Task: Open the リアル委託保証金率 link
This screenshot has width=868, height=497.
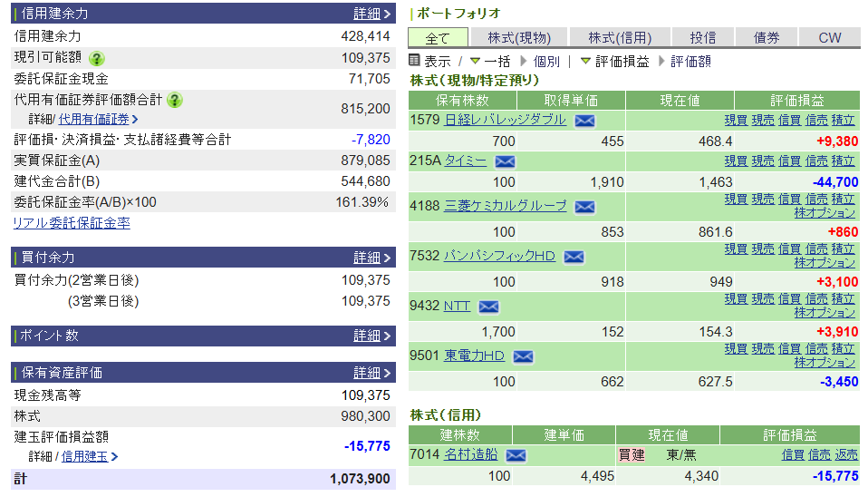Action: (x=71, y=222)
